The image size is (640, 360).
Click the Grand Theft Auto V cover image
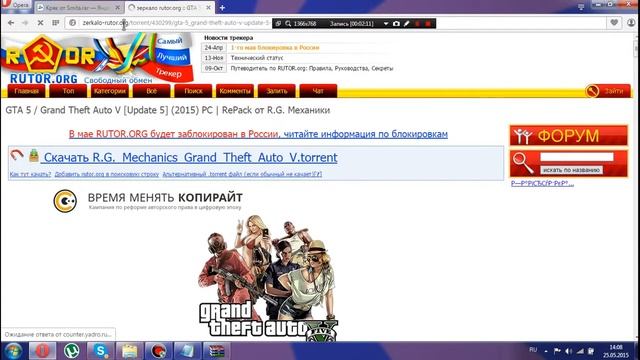(x=268, y=278)
